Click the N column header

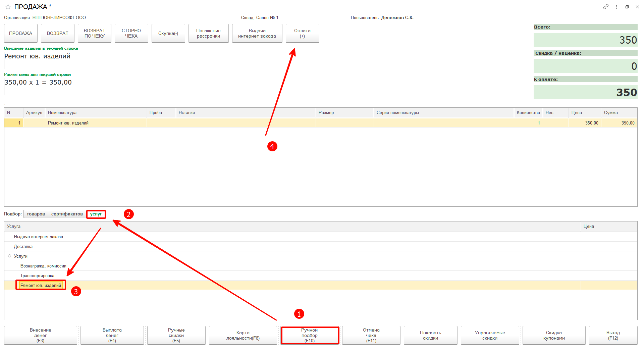(14, 113)
